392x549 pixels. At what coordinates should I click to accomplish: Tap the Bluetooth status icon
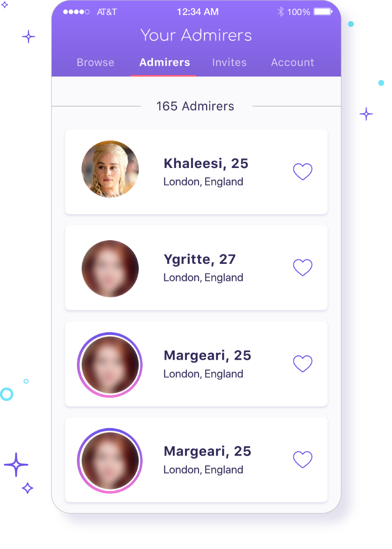point(280,12)
